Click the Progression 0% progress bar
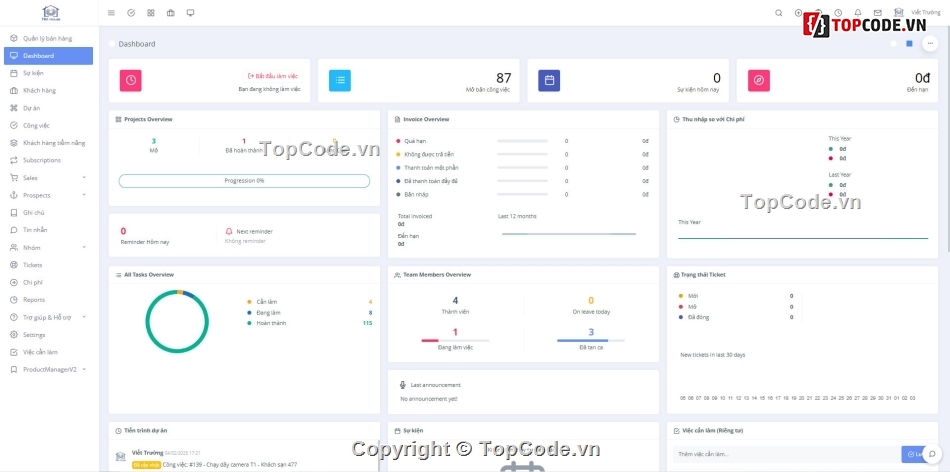 click(244, 181)
